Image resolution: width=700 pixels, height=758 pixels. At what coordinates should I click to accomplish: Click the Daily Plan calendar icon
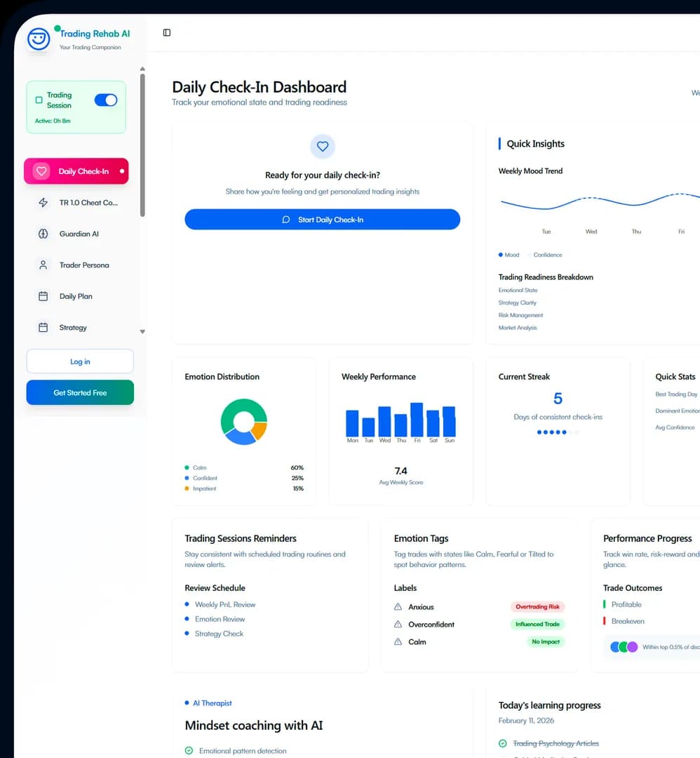pos(43,296)
